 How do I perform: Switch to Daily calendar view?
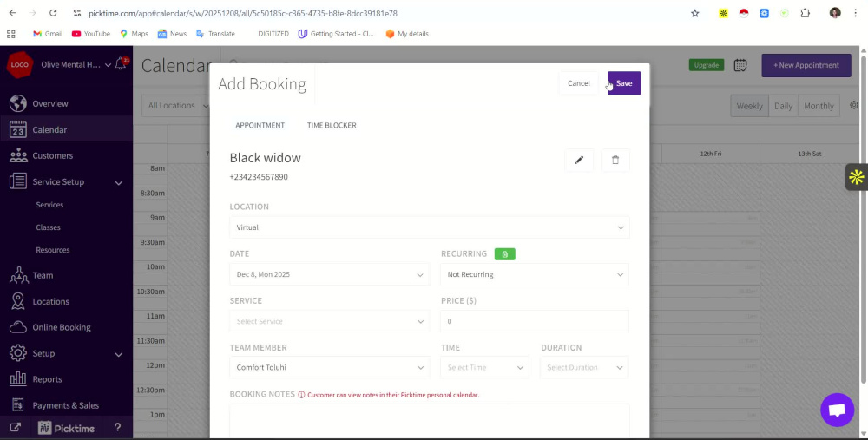(x=783, y=106)
